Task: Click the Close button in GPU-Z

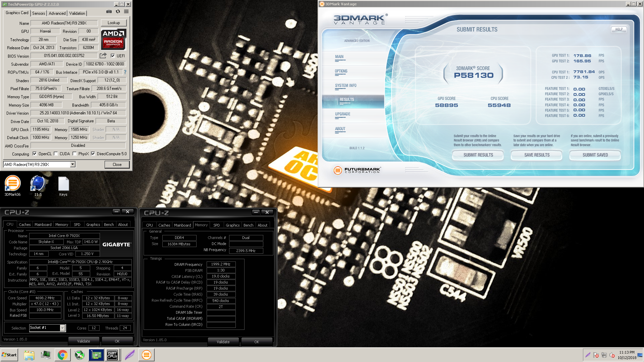Action: tap(117, 165)
